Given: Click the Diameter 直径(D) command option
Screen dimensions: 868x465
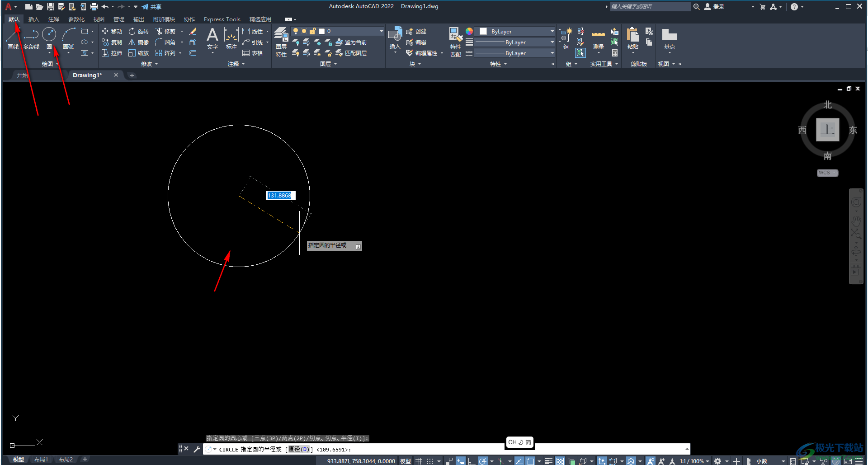Looking at the screenshot, I should pos(299,449).
